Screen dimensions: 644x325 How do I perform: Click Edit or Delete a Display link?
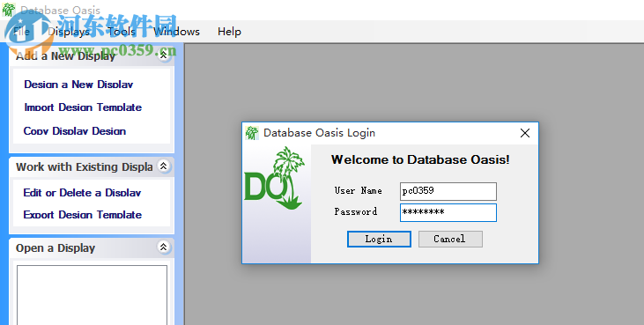point(82,193)
